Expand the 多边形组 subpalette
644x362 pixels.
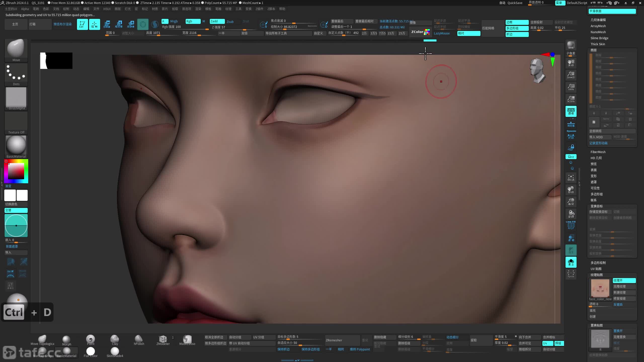(x=596, y=194)
